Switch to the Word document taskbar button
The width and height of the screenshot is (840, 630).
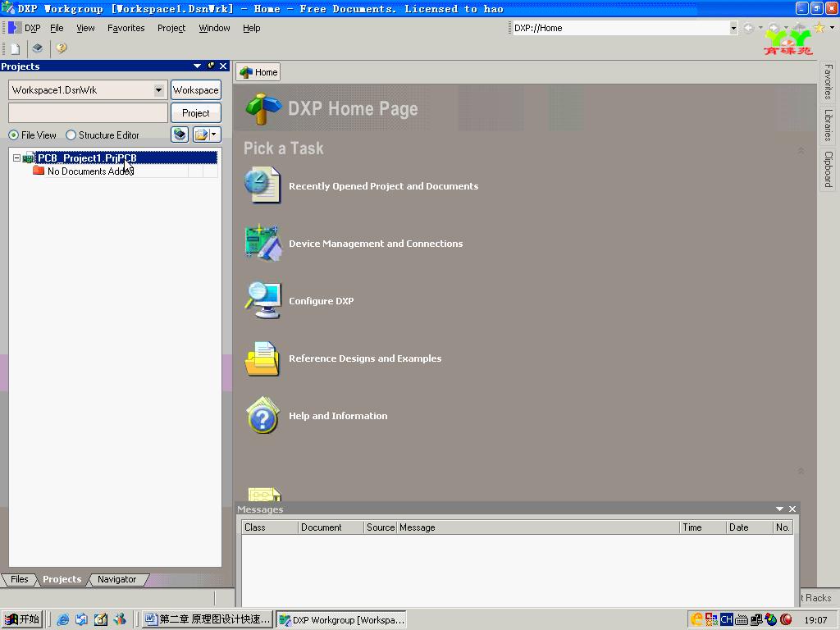pos(208,620)
